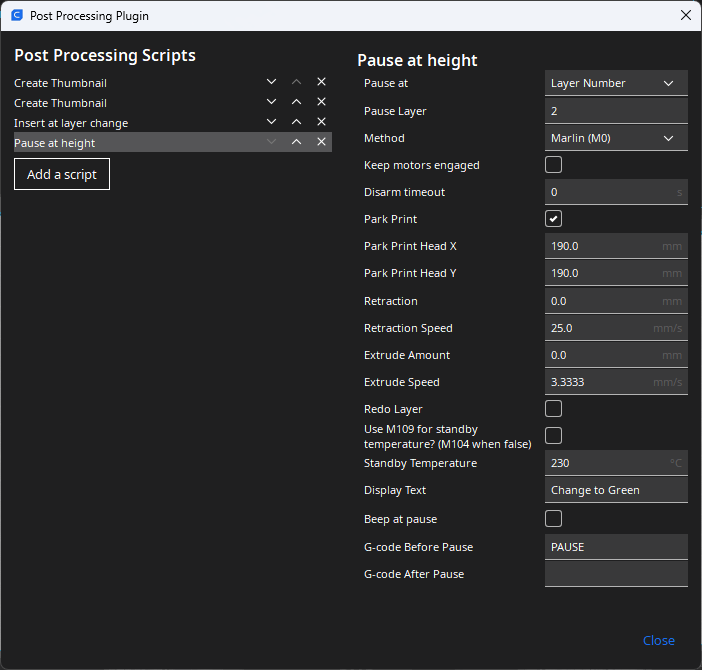
Task: Close the Post Processing Plugin window
Action: [x=685, y=15]
